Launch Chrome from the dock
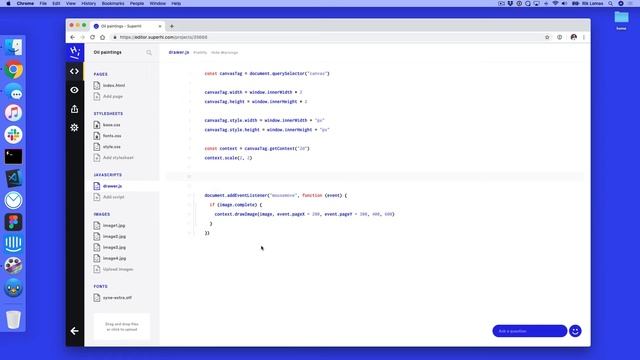640x360 pixels. 13,70
